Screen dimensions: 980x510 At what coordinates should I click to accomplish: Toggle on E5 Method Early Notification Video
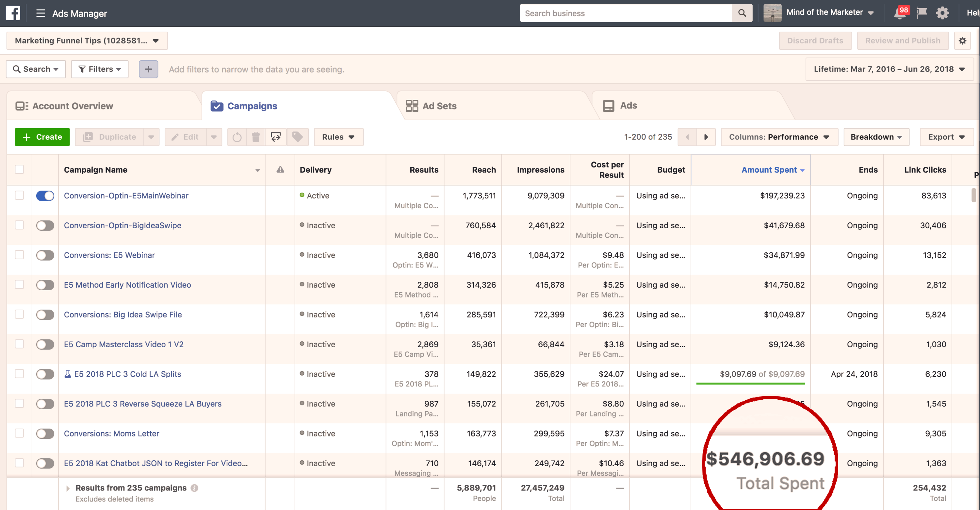pyautogui.click(x=45, y=285)
